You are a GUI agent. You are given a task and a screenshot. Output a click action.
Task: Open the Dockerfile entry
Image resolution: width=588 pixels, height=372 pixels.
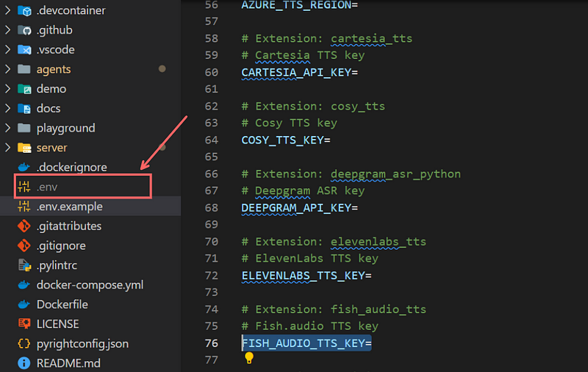pyautogui.click(x=62, y=304)
